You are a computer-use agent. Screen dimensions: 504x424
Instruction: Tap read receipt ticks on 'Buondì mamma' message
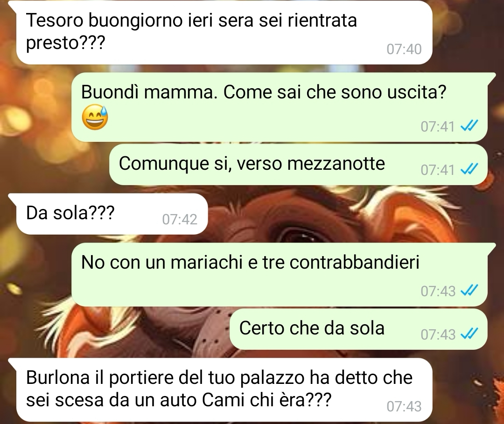(469, 126)
